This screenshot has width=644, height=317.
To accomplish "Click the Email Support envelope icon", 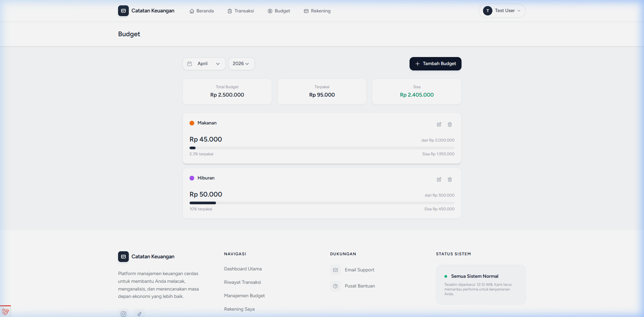I will (x=335, y=270).
